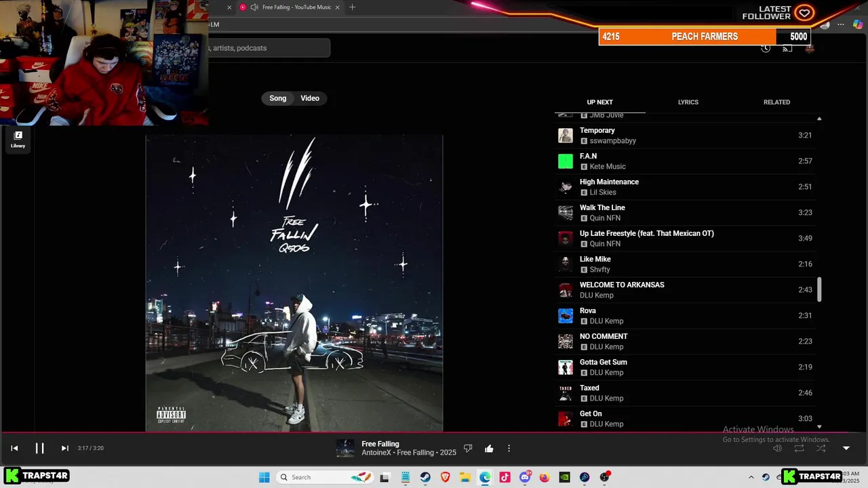Open artist Kete Music in the queue
Viewport: 868px width, 488px height.
tap(608, 167)
